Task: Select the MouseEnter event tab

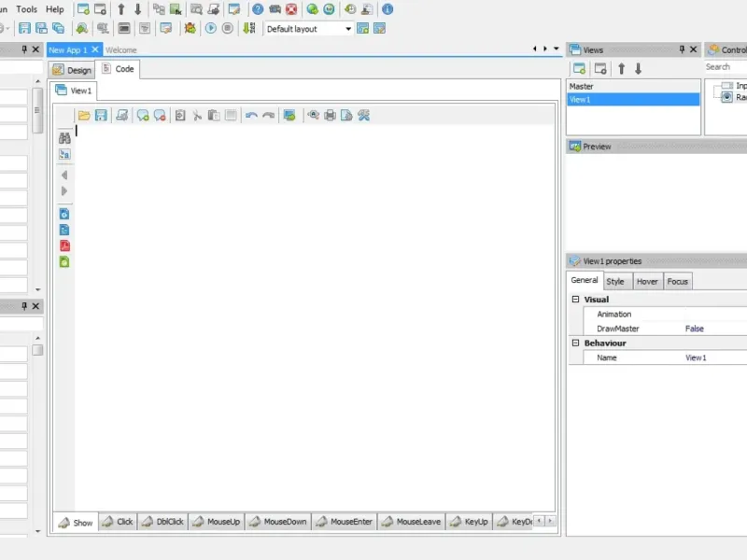Action: 345,522
